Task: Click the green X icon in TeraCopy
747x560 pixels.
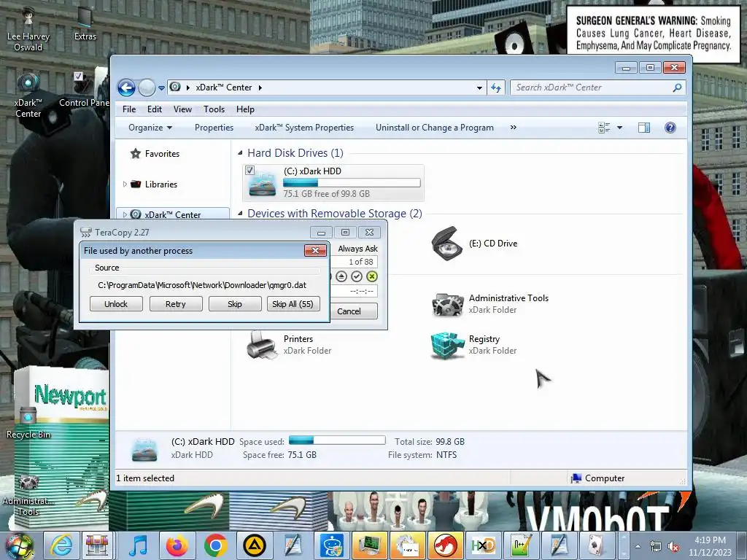Action: [371, 276]
